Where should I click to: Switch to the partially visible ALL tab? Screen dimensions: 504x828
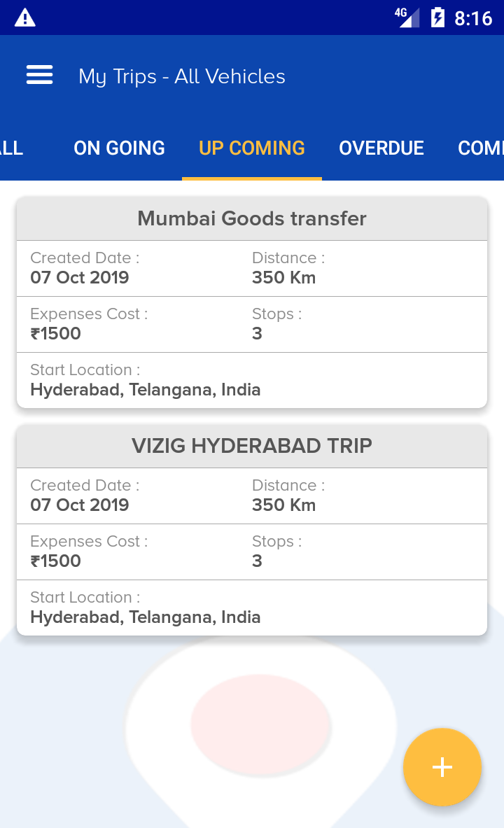click(x=12, y=148)
